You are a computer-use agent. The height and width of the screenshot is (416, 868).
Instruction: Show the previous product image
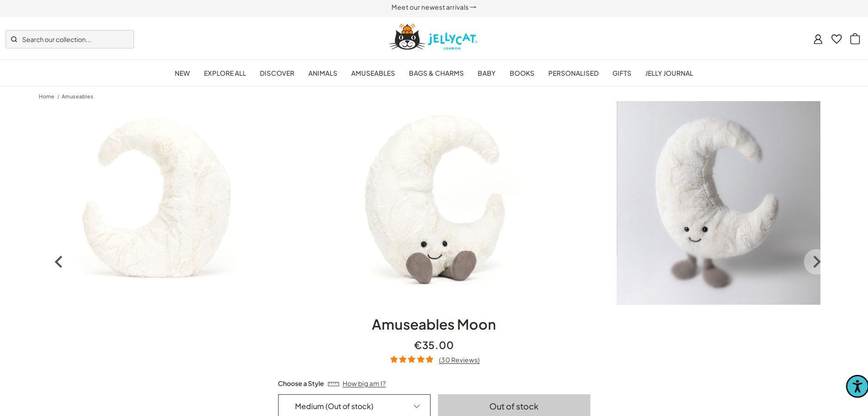[x=59, y=262]
